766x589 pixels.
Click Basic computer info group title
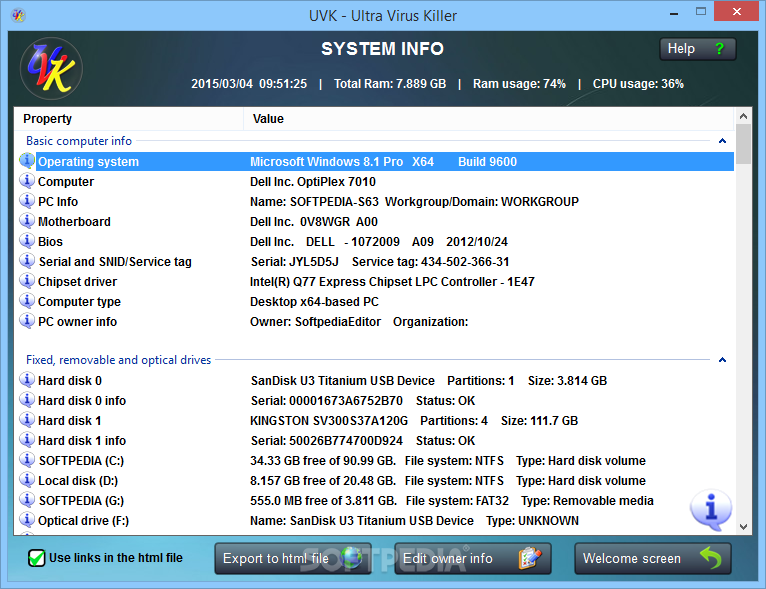79,141
